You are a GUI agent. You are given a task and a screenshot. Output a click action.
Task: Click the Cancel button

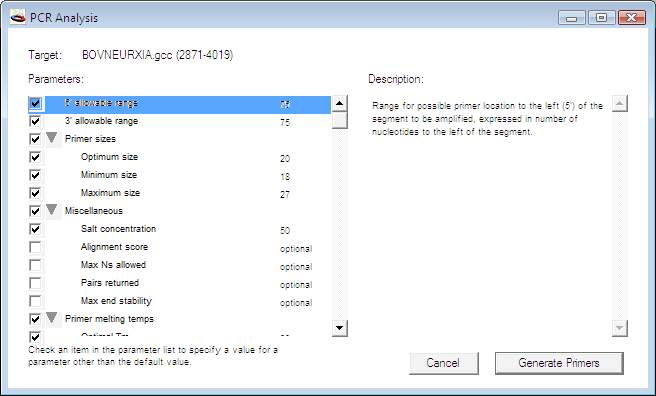click(443, 363)
